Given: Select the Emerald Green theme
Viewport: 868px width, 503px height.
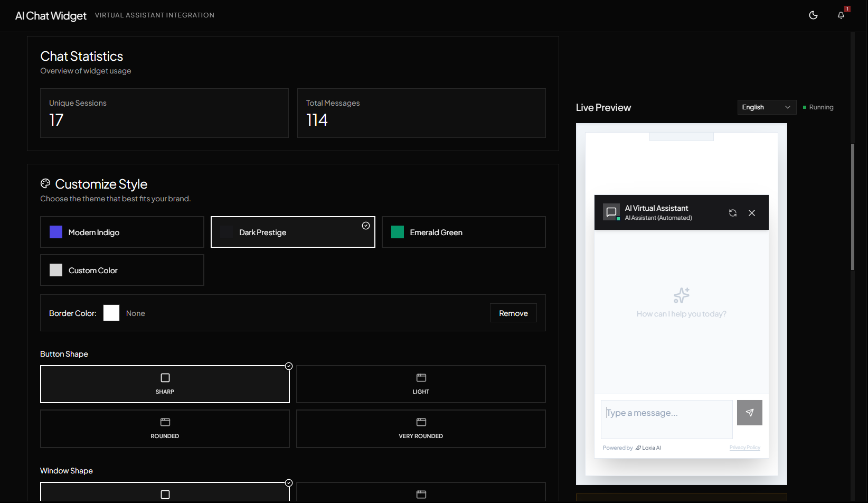Looking at the screenshot, I should (x=464, y=232).
